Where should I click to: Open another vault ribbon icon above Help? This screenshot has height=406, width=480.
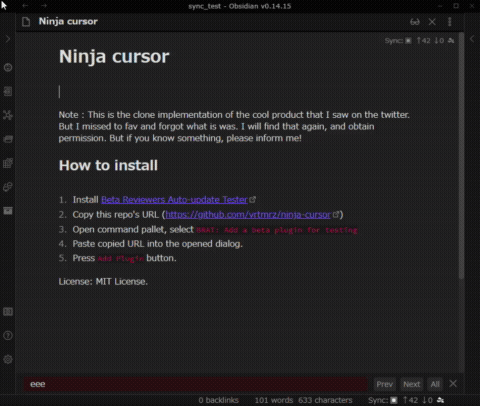tap(8, 312)
